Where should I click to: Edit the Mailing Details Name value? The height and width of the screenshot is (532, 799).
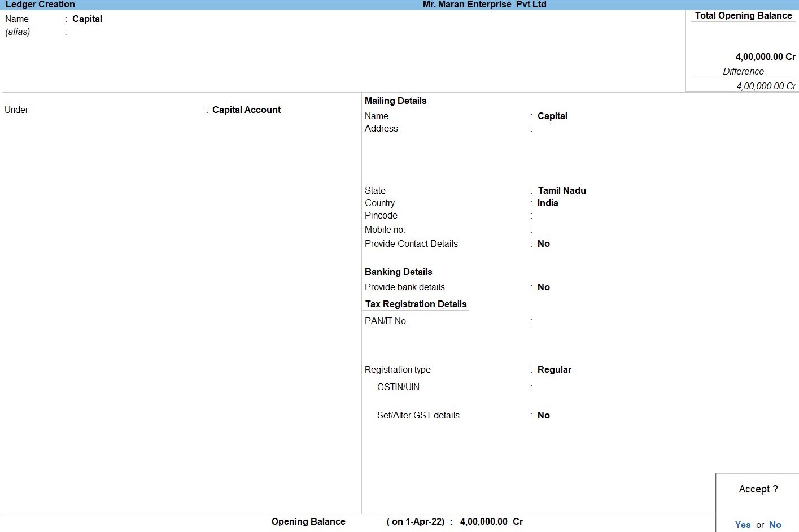552,116
